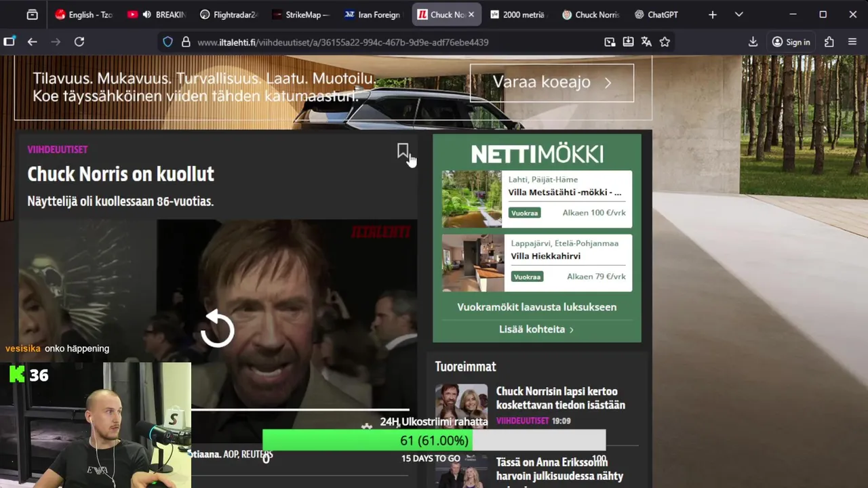Open the downloads panel
868x488 pixels.
click(753, 42)
